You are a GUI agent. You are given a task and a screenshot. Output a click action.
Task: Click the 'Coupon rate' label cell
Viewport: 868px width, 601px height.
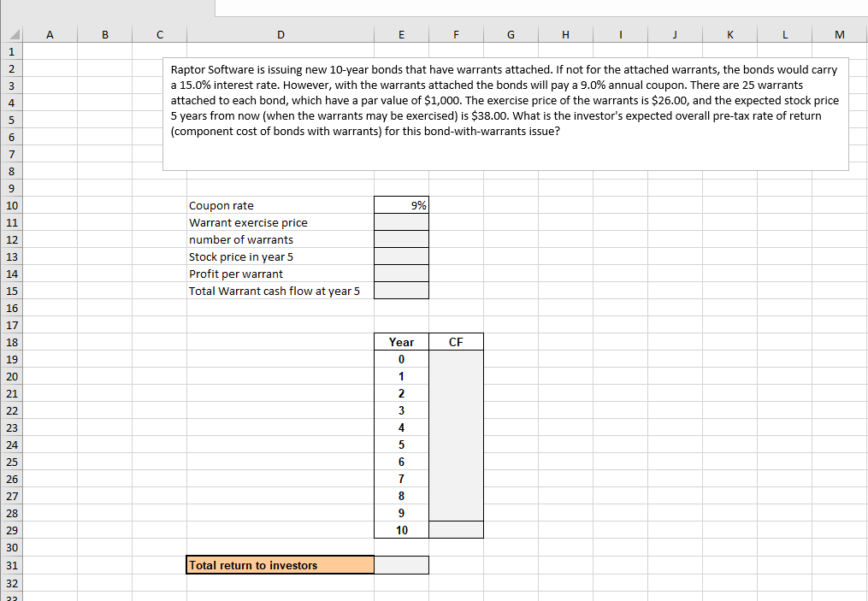click(x=280, y=205)
